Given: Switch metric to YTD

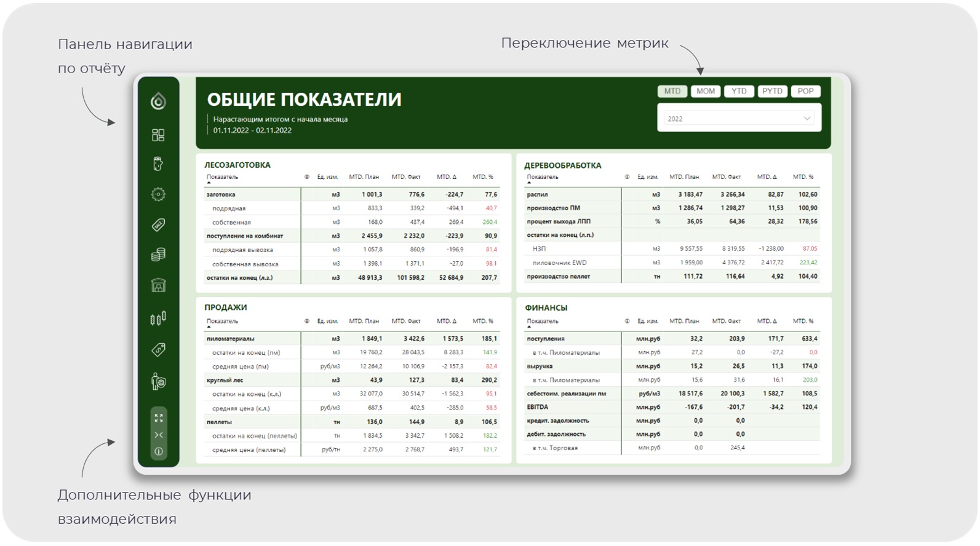Looking at the screenshot, I should (x=739, y=91).
